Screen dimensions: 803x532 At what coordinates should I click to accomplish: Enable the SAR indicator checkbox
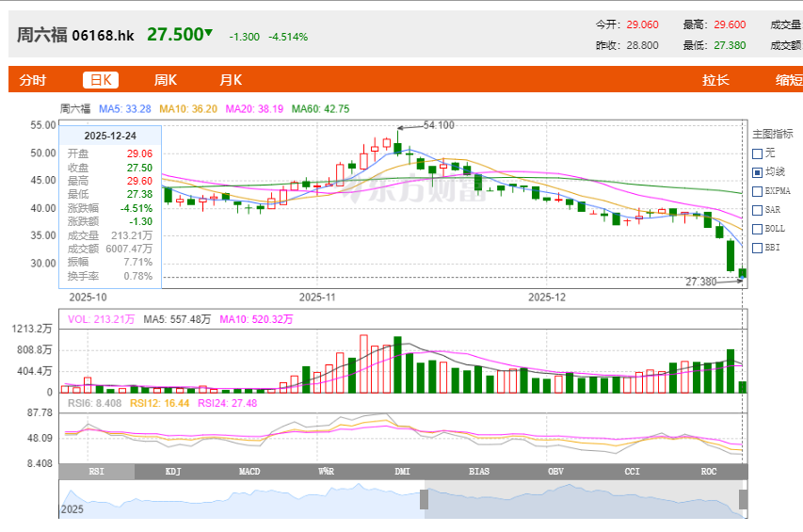point(758,210)
